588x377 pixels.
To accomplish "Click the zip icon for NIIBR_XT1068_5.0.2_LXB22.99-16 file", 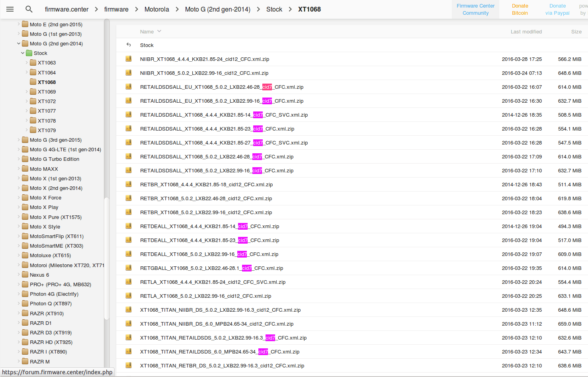I will point(129,73).
